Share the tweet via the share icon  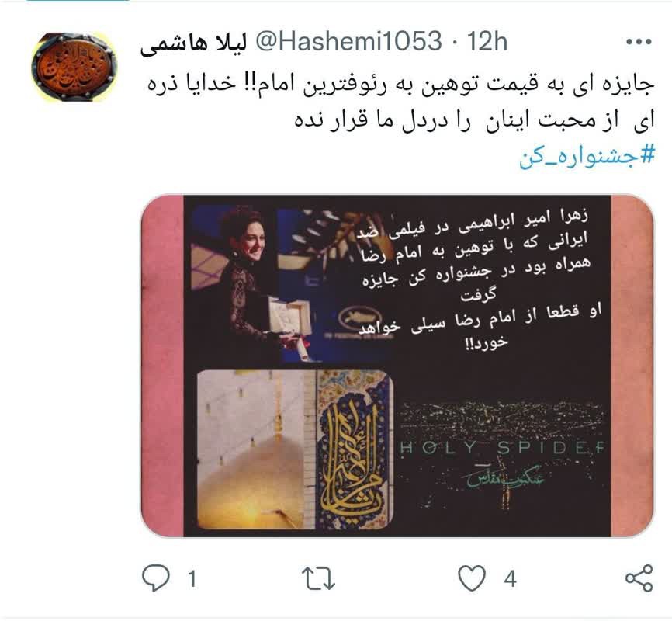[x=639, y=578]
